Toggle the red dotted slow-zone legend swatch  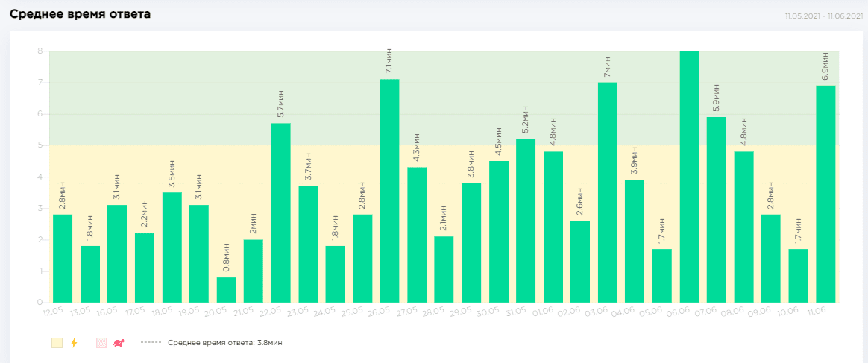[101, 343]
